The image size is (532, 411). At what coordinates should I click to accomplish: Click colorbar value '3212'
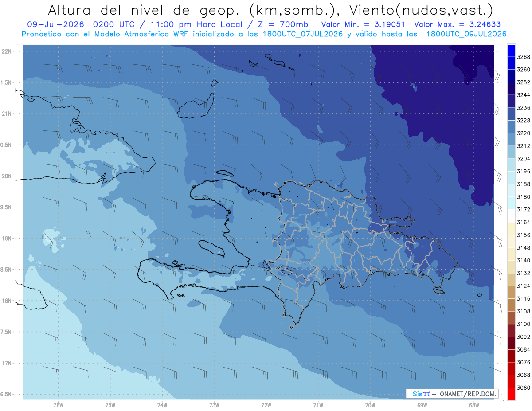pyautogui.click(x=524, y=146)
